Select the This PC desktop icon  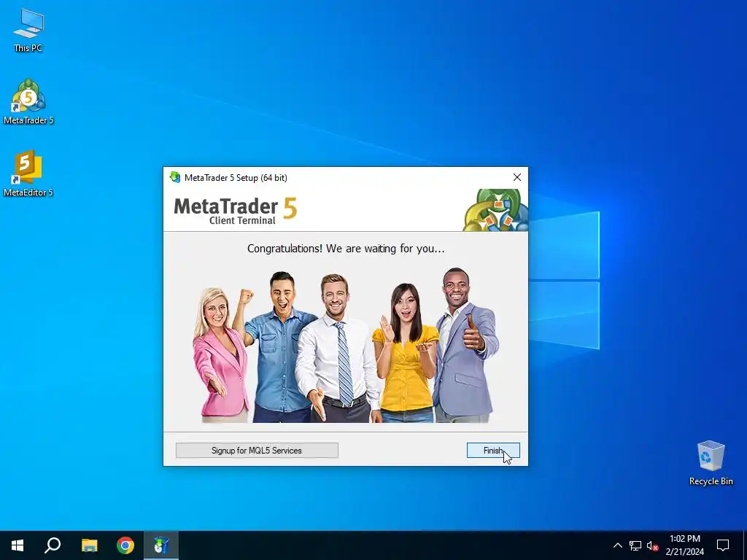tap(28, 30)
